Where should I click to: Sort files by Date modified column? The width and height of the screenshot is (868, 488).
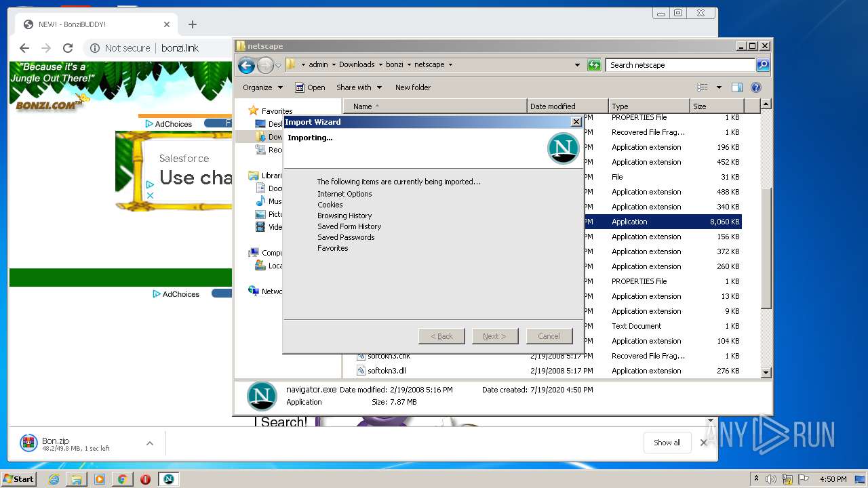pos(568,106)
